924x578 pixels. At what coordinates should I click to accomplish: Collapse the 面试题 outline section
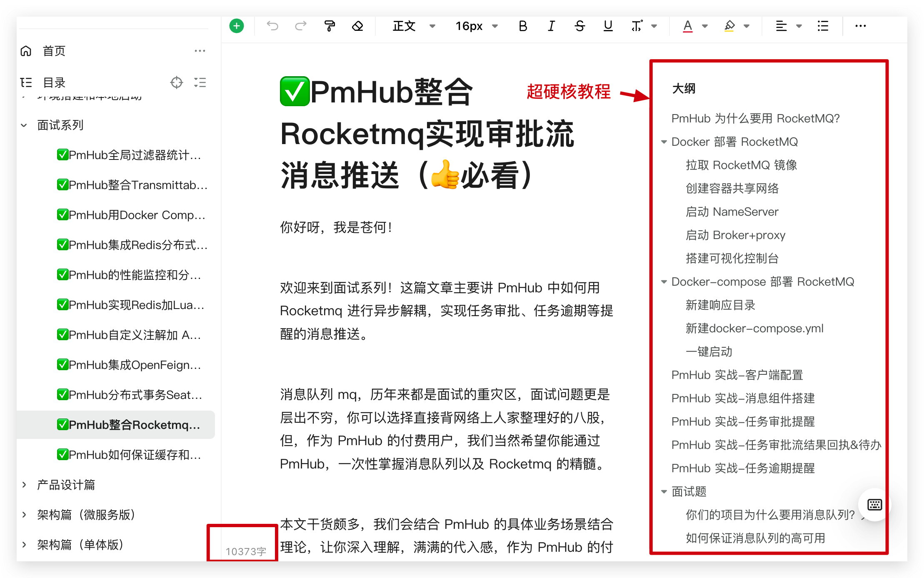(x=664, y=491)
